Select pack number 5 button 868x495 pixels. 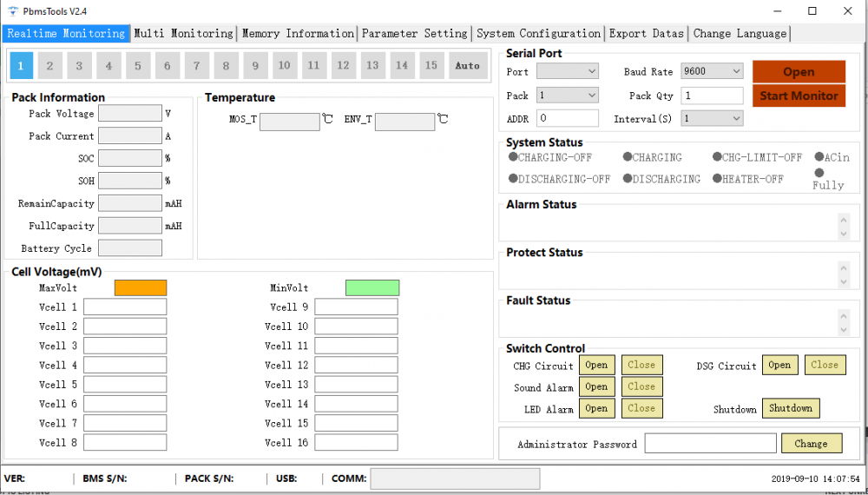click(x=138, y=65)
